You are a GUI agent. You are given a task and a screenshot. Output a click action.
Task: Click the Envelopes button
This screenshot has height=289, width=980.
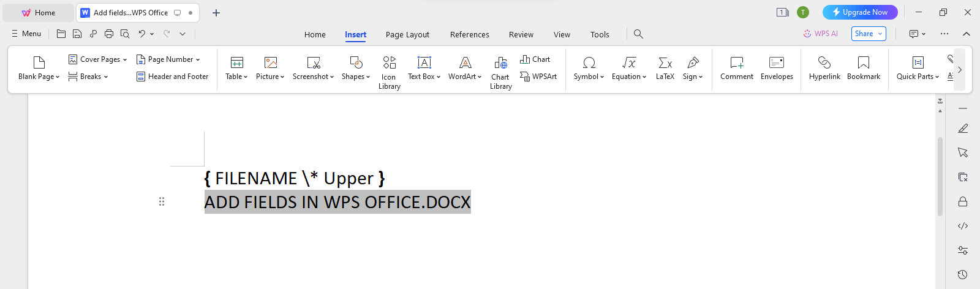(x=777, y=68)
